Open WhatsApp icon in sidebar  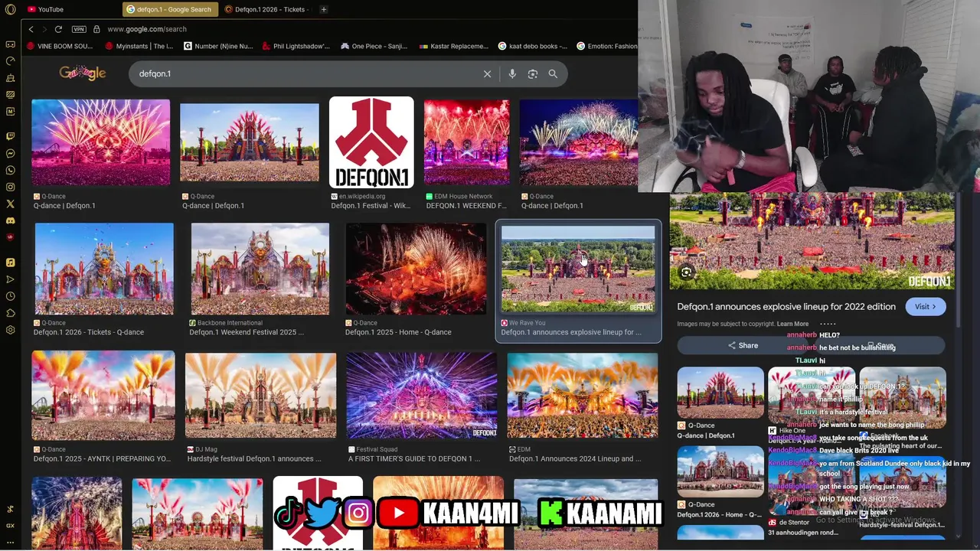10,170
